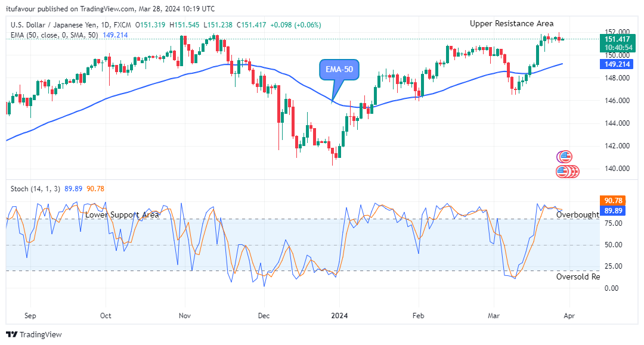This screenshot has height=345, width=644.
Task: Click the 152.000 price axis label
Action: point(617,32)
